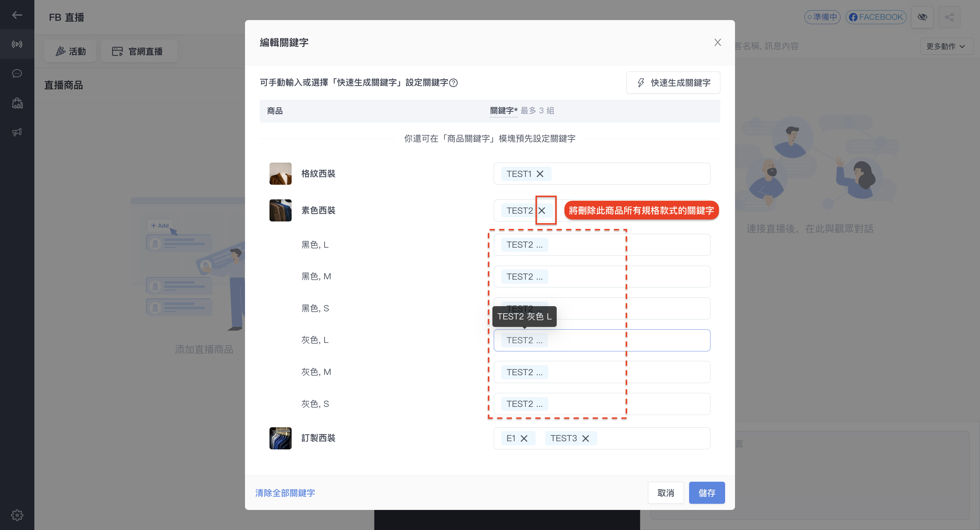980x530 pixels.
Task: Click the TEST2 tag in 灰色, S row
Action: coord(524,404)
